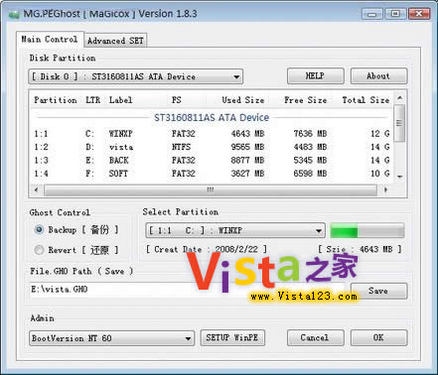438x375 pixels.
Task: Click the horizontal scrollbar thumb
Action: click(x=211, y=190)
